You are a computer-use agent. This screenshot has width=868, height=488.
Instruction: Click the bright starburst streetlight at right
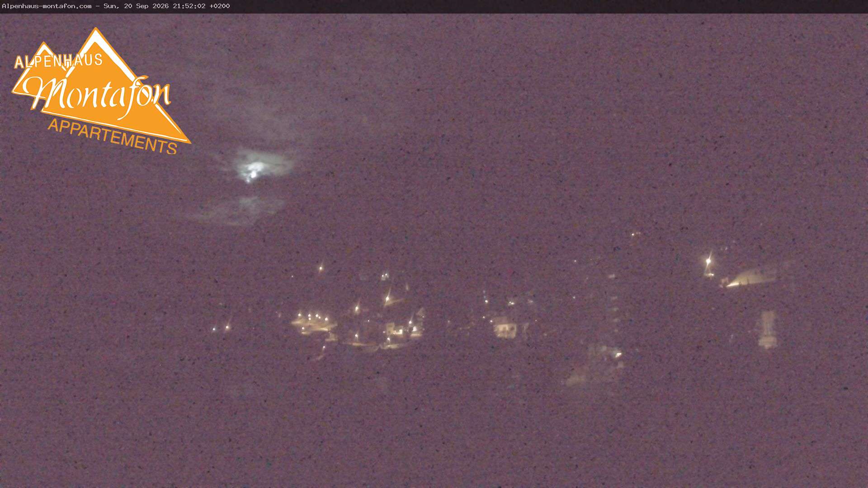tap(708, 262)
